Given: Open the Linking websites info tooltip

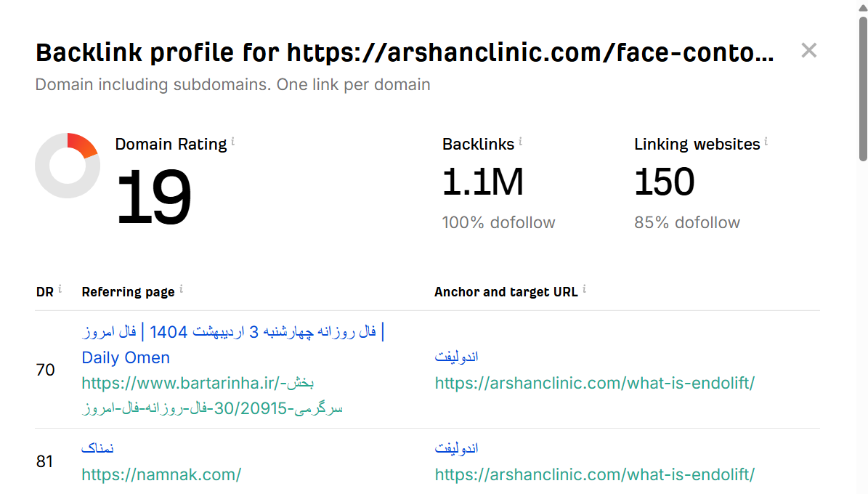Looking at the screenshot, I should 766,140.
